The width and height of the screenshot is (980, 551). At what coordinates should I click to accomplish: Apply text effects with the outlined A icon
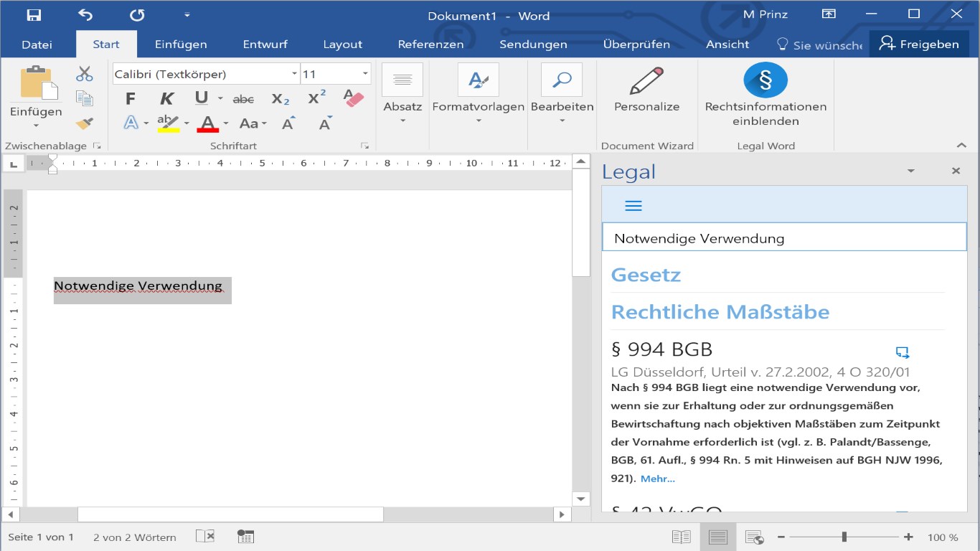[x=131, y=123]
